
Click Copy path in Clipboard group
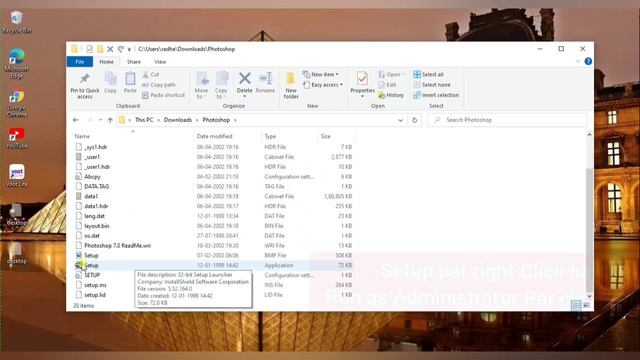point(159,85)
